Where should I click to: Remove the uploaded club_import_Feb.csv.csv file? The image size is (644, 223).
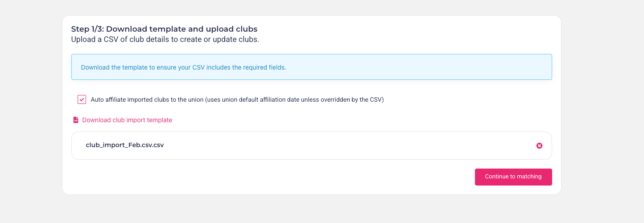539,145
